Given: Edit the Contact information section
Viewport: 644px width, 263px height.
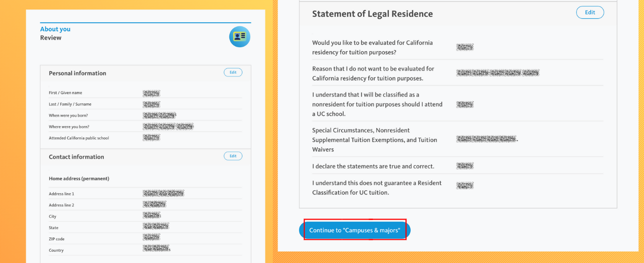Looking at the screenshot, I should pyautogui.click(x=233, y=156).
